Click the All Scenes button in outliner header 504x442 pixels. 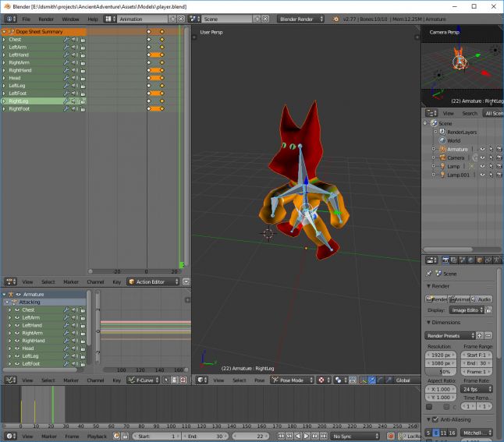[493, 113]
